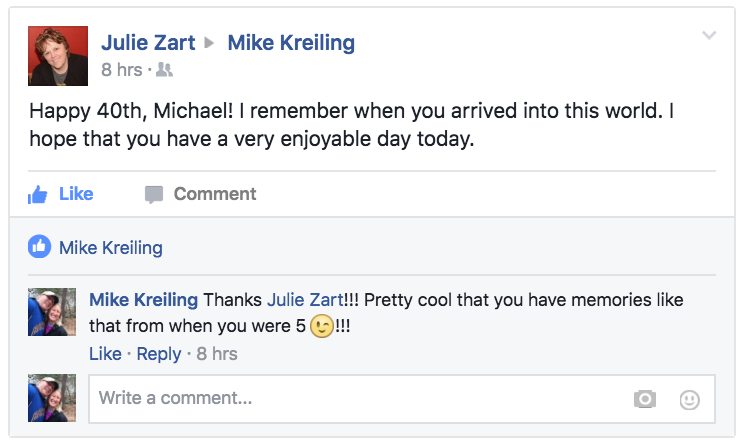
Task: Click Mike Kreiling in the likes list
Action: [110, 247]
